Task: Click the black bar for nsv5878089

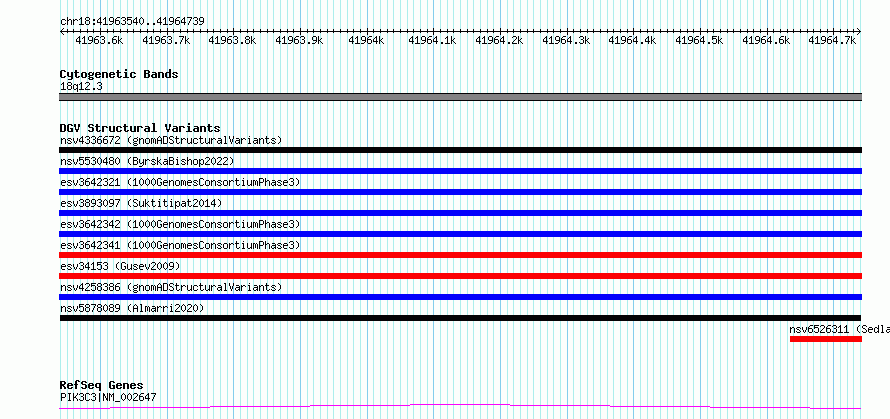Action: (460, 318)
